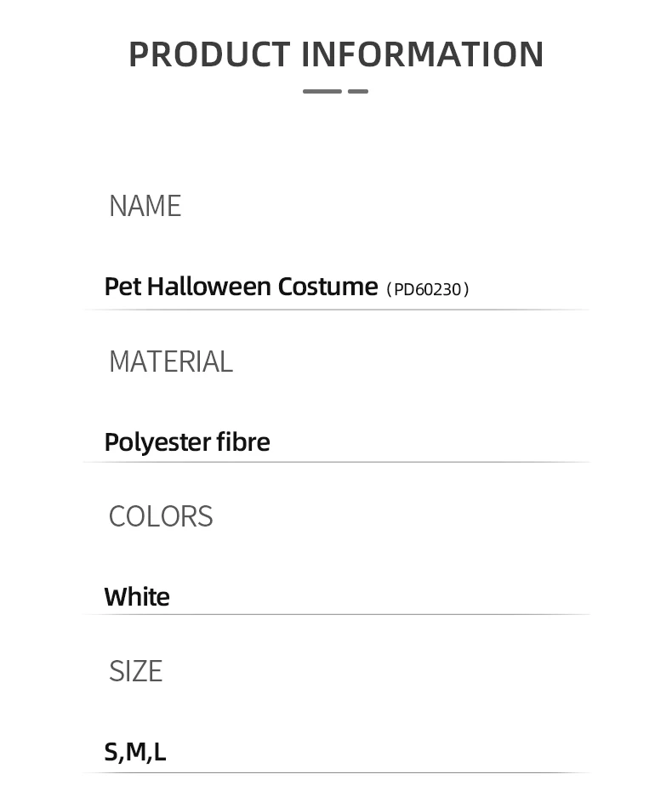Click the divider line below White
This screenshot has width=672, height=797.
(336, 614)
